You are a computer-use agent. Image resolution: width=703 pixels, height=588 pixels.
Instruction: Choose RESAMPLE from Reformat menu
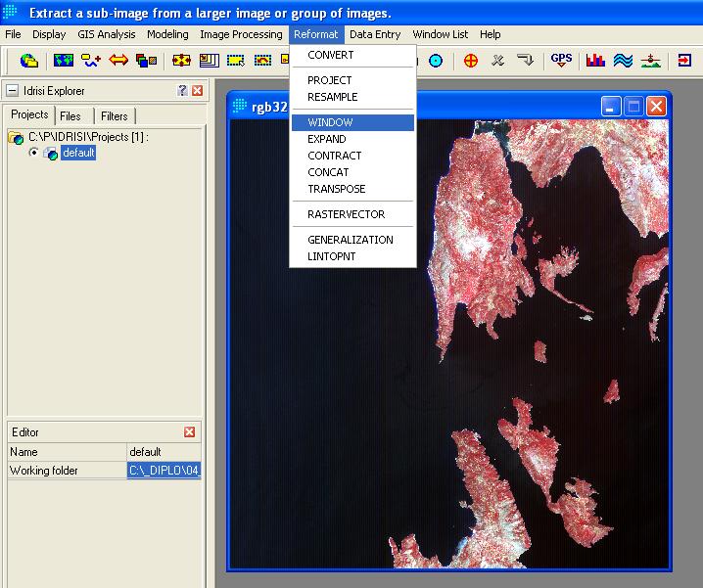(352, 97)
